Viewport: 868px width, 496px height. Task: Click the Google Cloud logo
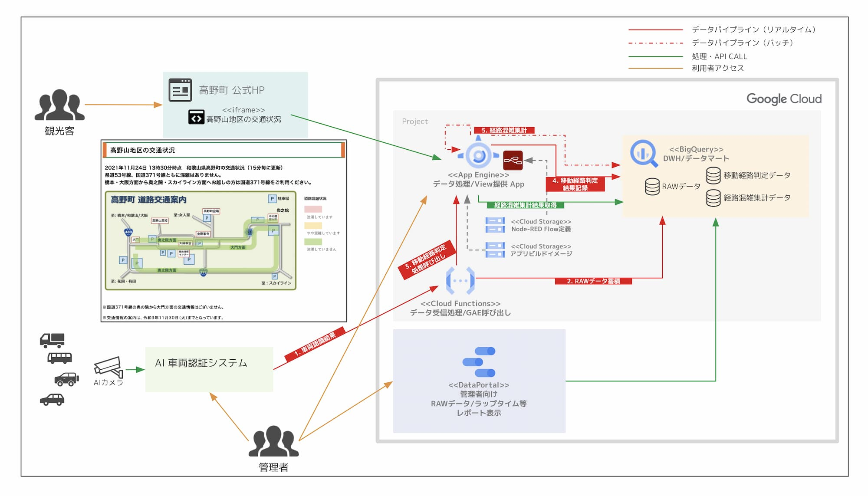(x=784, y=99)
